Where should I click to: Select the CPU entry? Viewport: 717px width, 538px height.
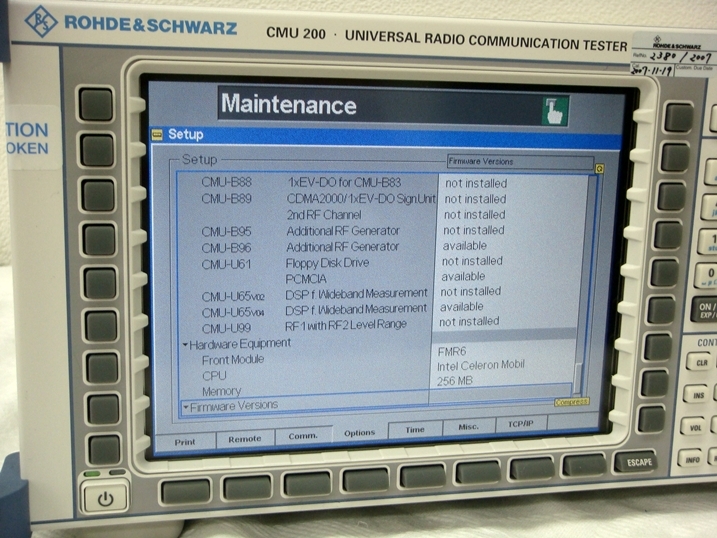click(214, 376)
